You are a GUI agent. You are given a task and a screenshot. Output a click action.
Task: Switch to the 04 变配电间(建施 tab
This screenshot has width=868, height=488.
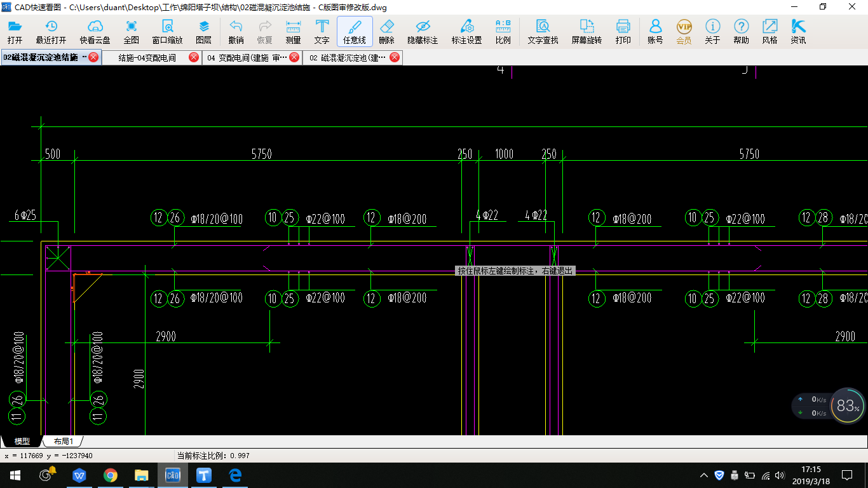pos(247,57)
